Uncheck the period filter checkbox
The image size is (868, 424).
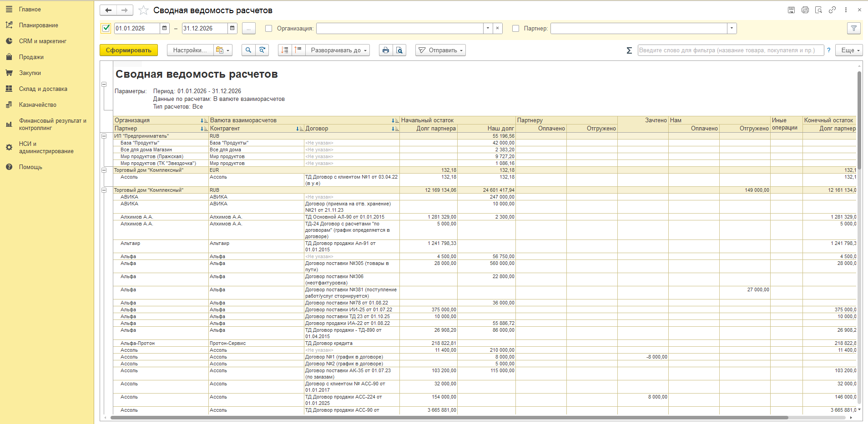pos(106,28)
